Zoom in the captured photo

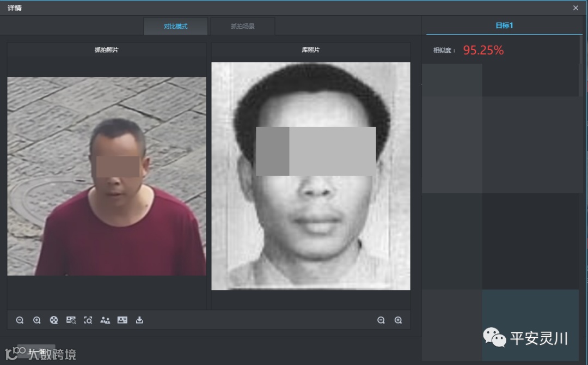[x=37, y=320]
